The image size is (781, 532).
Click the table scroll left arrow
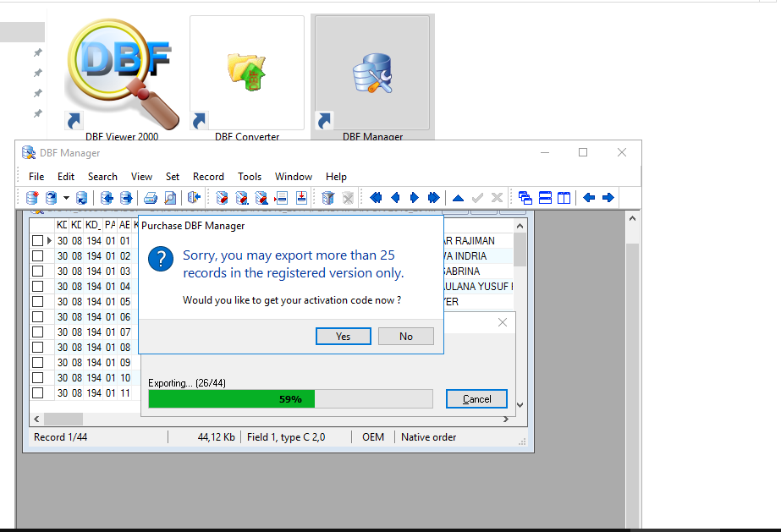click(36, 420)
